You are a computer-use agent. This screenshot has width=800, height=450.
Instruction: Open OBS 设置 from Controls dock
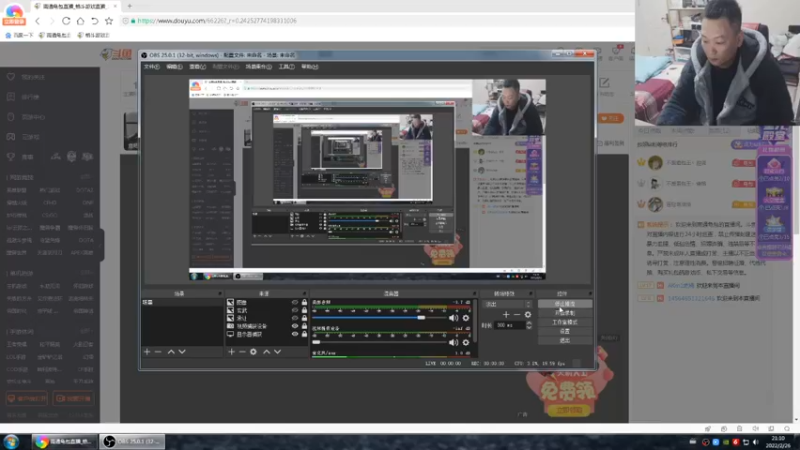tap(565, 331)
